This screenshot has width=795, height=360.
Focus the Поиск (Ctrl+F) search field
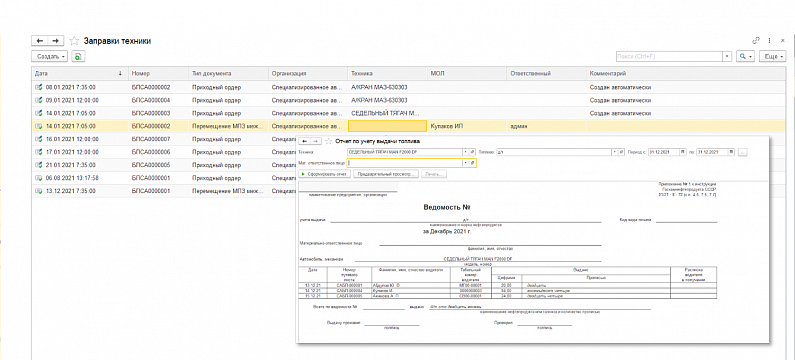point(669,56)
